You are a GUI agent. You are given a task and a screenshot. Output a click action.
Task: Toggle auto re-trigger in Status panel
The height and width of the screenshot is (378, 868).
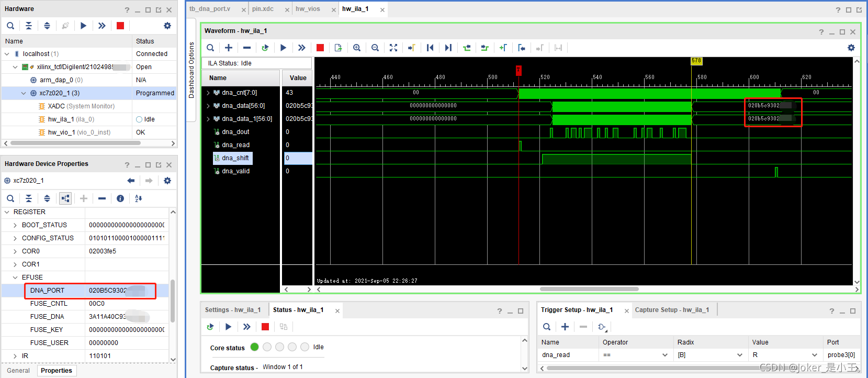[210, 327]
